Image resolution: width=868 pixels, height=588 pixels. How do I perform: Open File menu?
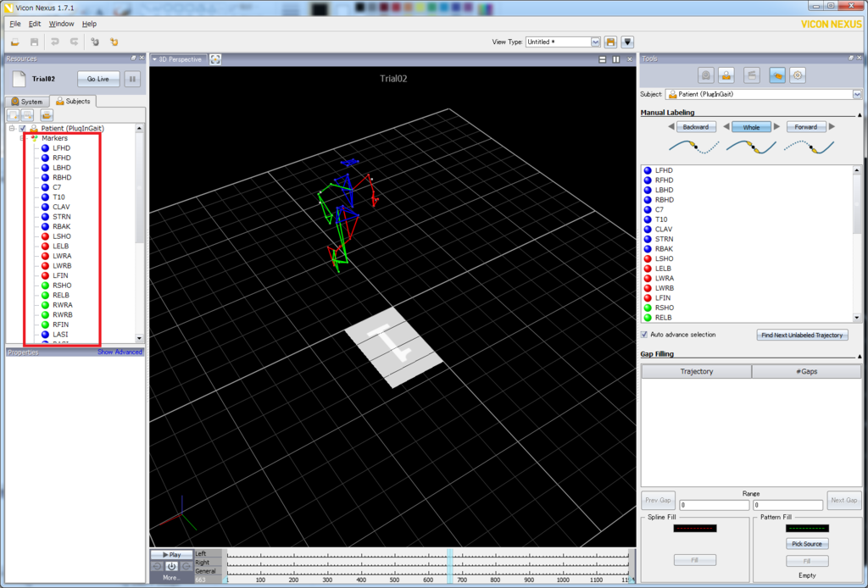[15, 24]
